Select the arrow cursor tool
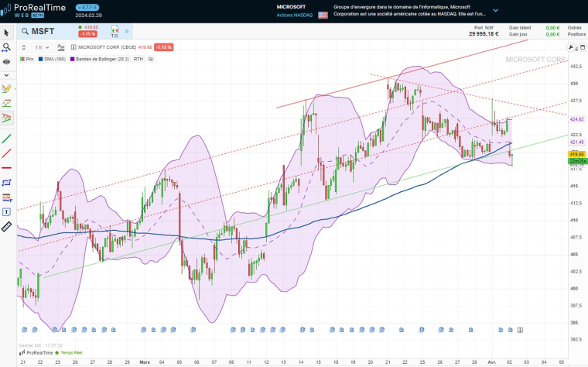The width and height of the screenshot is (588, 367). tap(7, 33)
